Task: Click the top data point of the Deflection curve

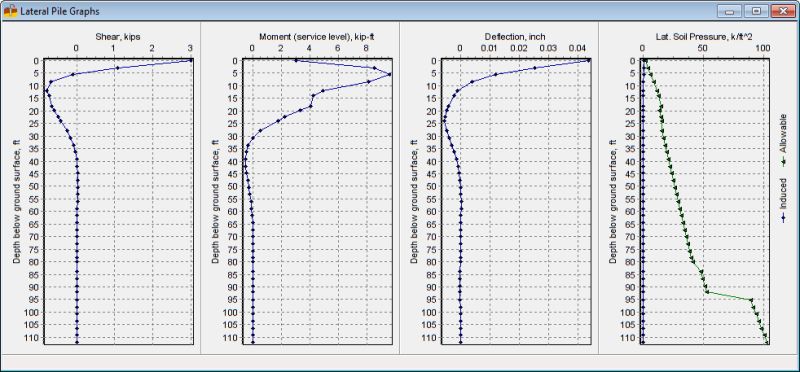Action: [588, 60]
